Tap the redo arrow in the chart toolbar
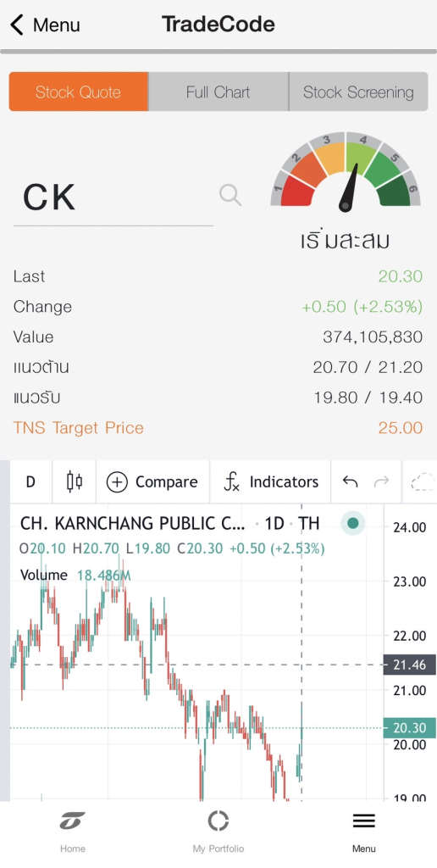This screenshot has width=437, height=868. point(382,481)
